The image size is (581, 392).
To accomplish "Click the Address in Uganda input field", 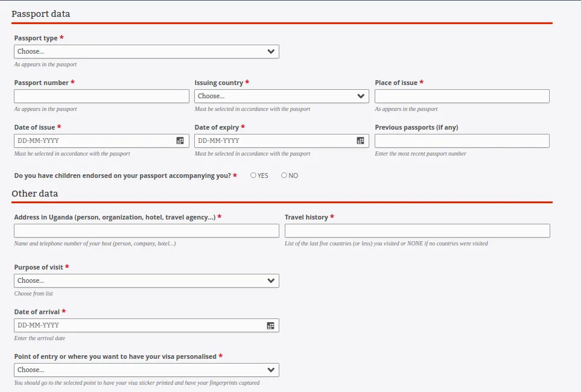I will click(x=147, y=230).
